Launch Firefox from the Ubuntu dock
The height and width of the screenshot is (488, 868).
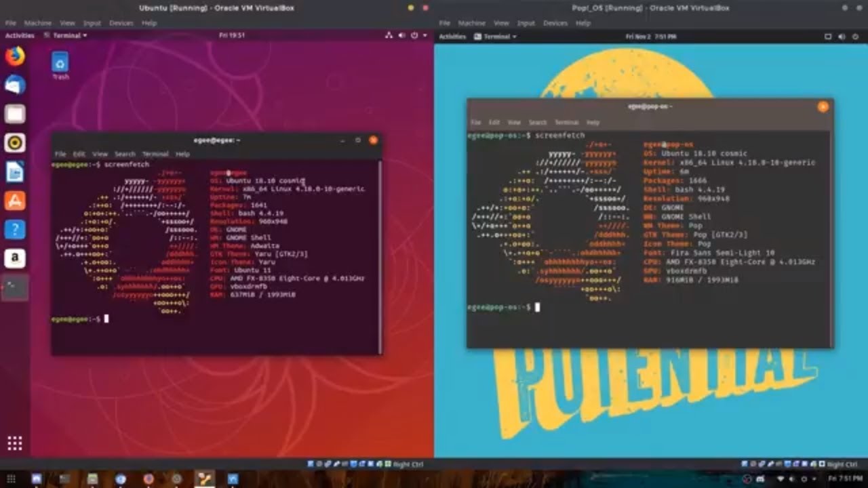(x=15, y=56)
